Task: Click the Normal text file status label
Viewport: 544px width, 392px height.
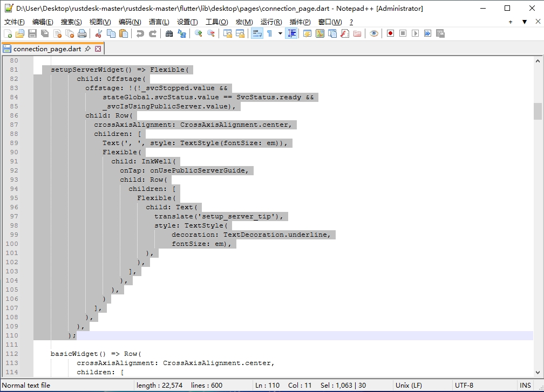Action: (26, 386)
